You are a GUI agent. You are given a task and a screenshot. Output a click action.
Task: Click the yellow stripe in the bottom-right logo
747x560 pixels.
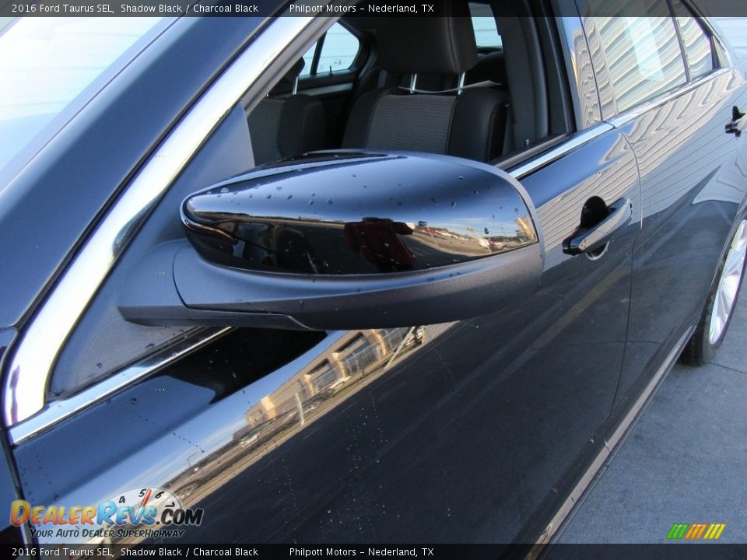click(714, 531)
